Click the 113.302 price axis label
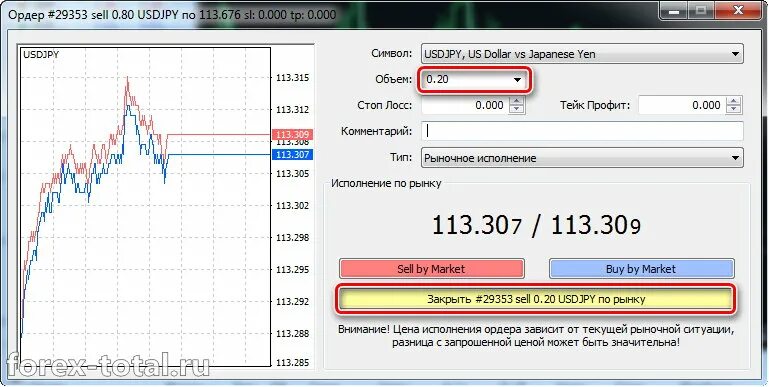769x387 pixels. 292,206
